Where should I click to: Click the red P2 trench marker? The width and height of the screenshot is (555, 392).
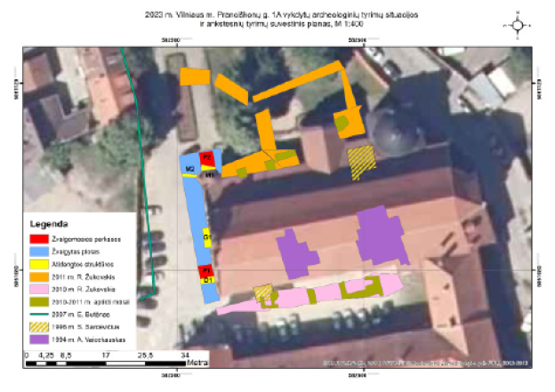(208, 158)
